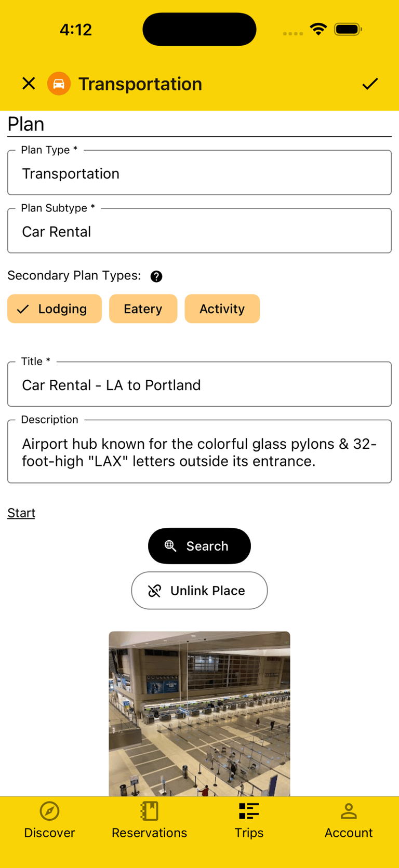
Task: Click the Search place button
Action: (x=199, y=546)
